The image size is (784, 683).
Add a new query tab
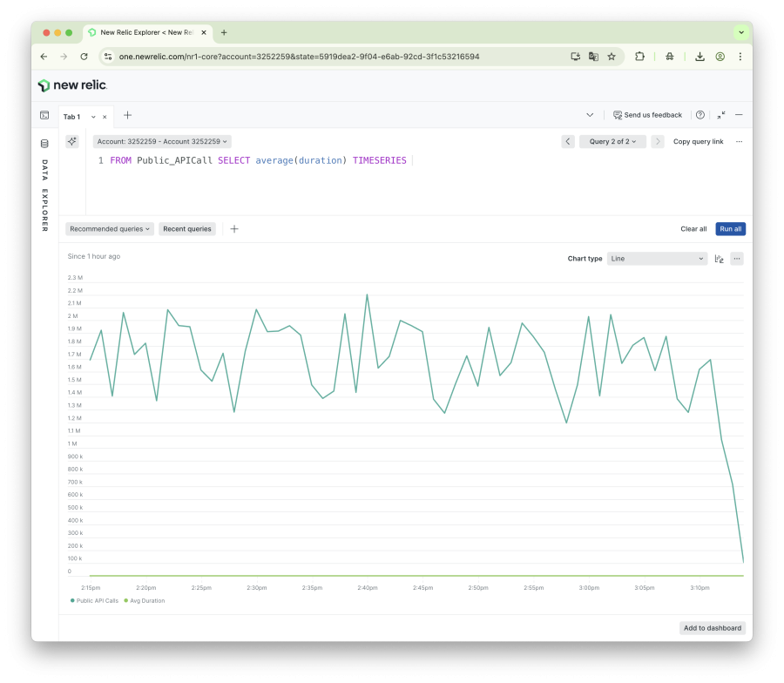(x=127, y=116)
